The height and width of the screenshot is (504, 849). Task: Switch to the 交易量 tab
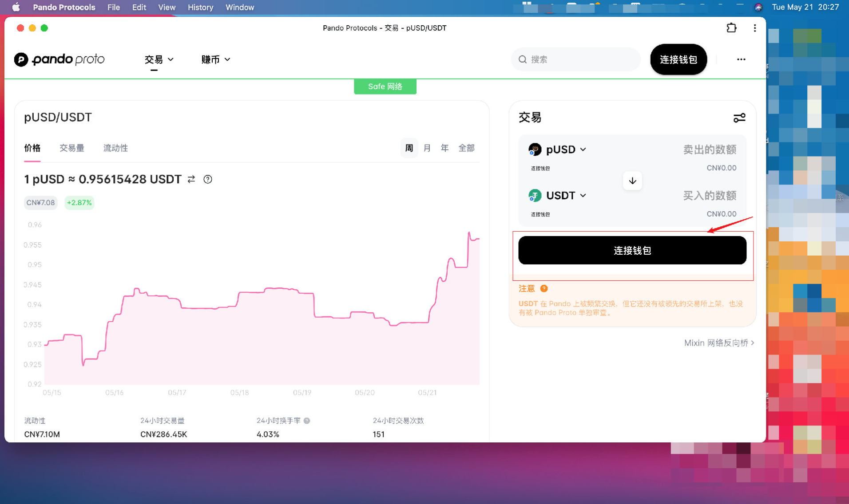click(72, 148)
